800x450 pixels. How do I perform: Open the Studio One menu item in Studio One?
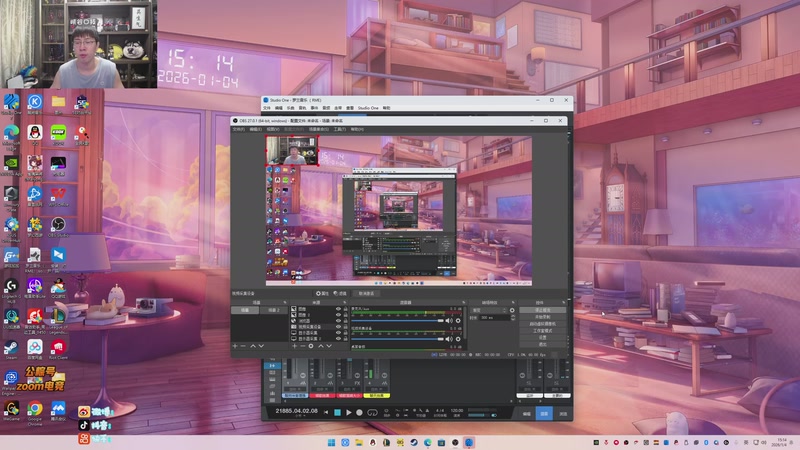point(368,108)
